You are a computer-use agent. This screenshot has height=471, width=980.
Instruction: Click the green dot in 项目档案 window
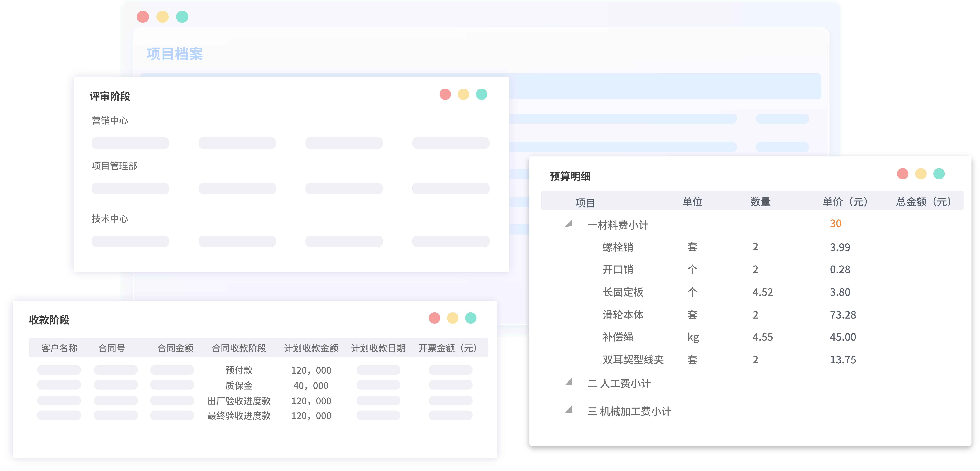(182, 17)
